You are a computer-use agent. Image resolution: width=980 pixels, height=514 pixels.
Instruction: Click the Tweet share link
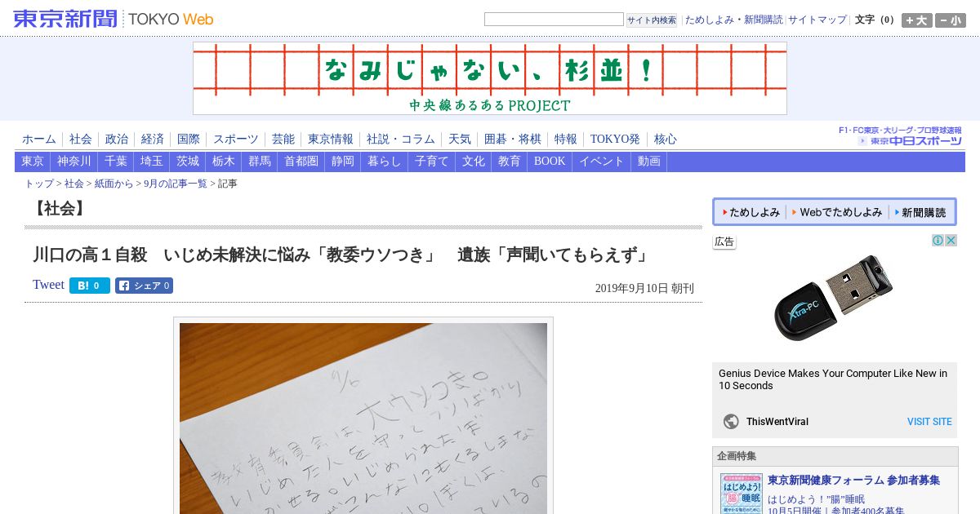tap(48, 285)
